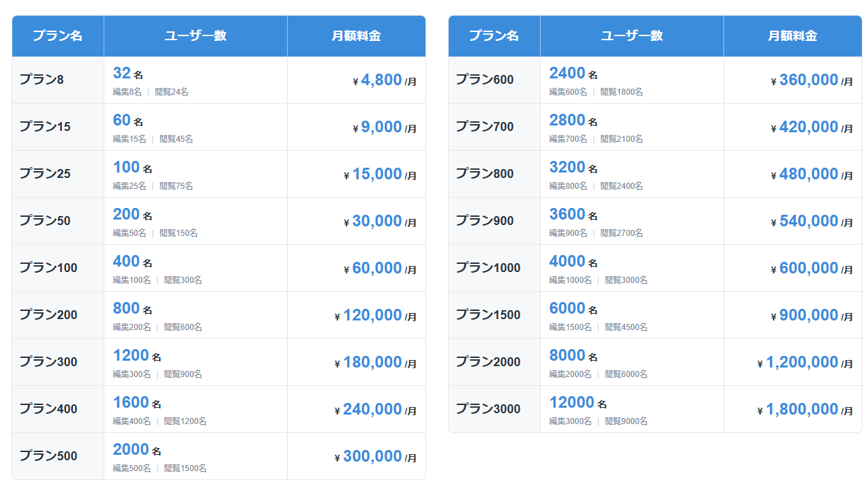This screenshot has width=868, height=480.
Task: Click the プラン2000 plan name
Action: pyautogui.click(x=488, y=362)
